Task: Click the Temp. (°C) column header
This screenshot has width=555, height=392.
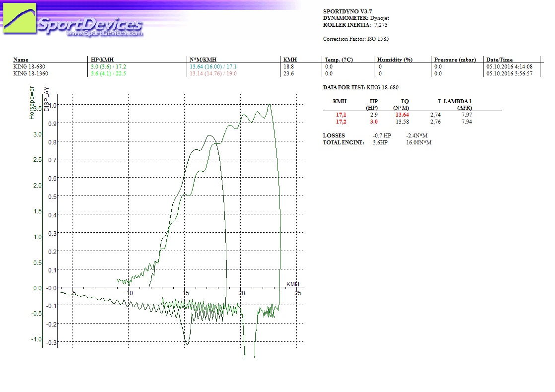Action: click(339, 60)
